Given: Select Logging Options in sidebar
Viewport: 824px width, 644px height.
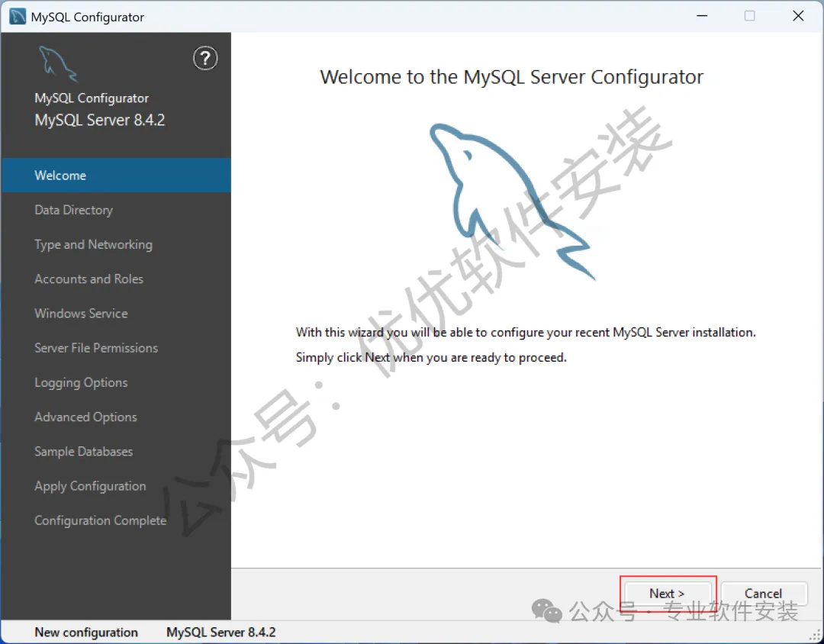Looking at the screenshot, I should click(116, 382).
